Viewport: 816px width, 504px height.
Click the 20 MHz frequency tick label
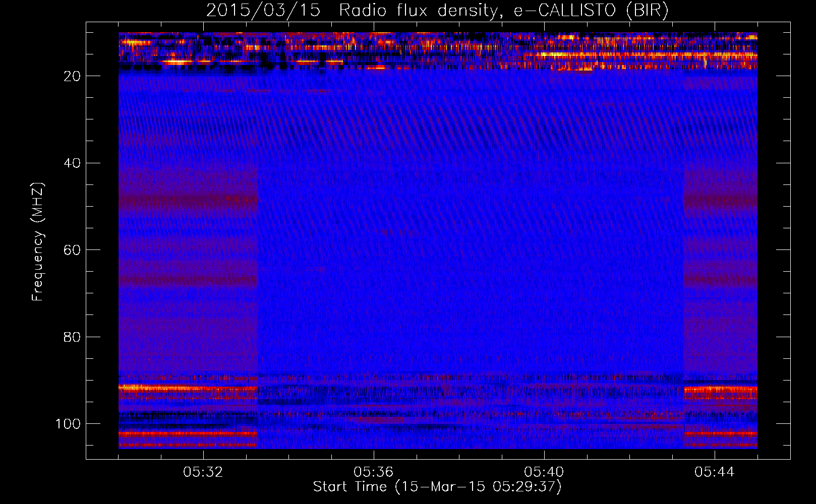coord(72,76)
